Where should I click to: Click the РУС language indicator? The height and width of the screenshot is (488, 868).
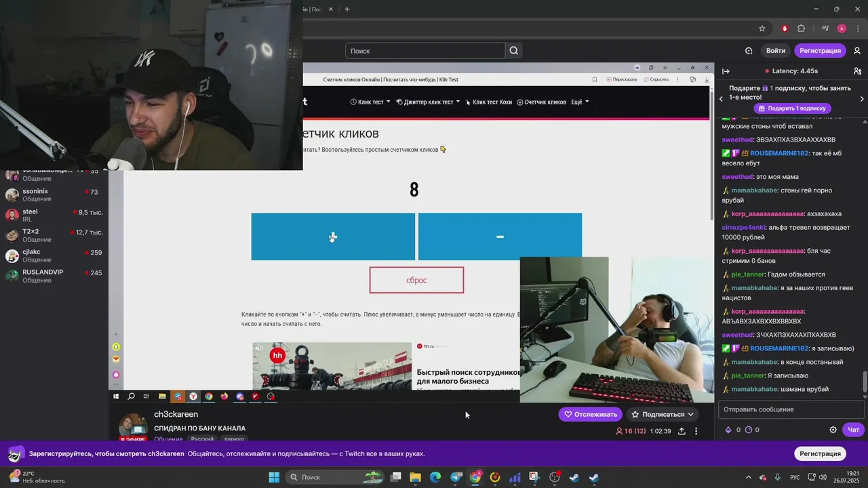795,477
